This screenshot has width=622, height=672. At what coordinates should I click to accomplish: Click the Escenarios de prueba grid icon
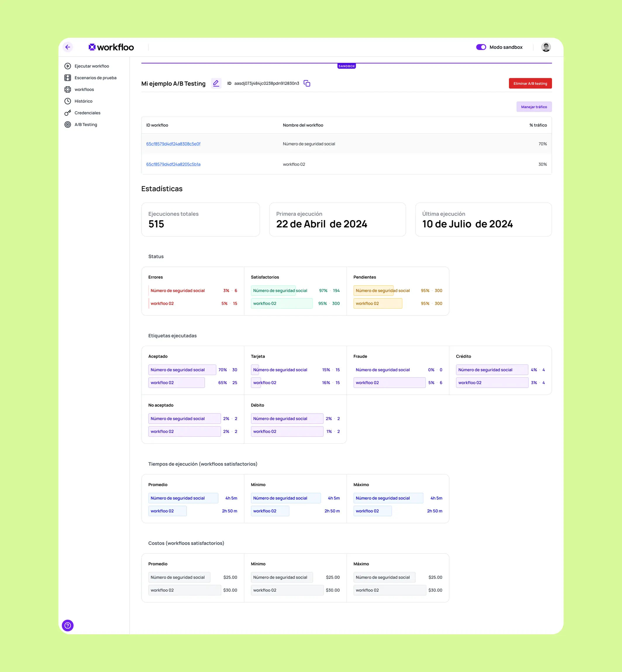click(x=68, y=78)
